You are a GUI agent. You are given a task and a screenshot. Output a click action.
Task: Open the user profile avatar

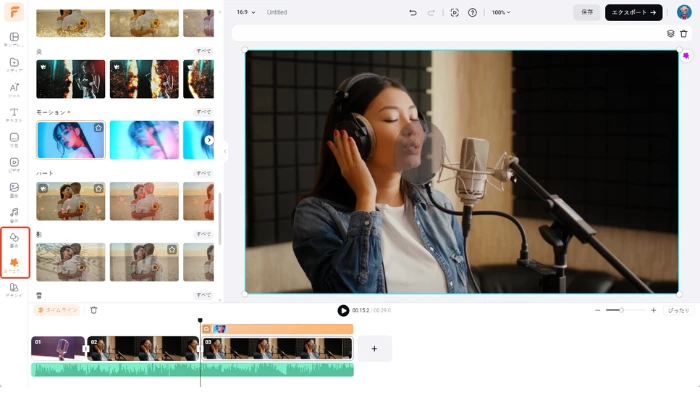pos(684,12)
